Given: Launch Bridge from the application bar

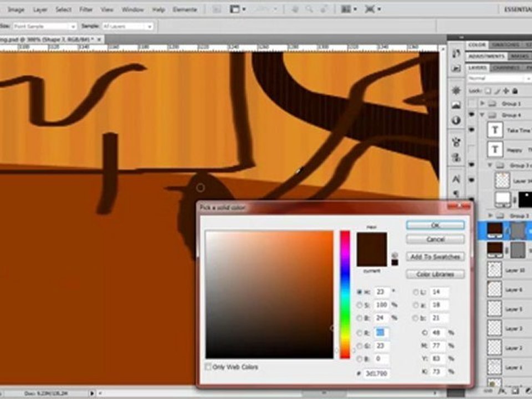Looking at the screenshot, I should 217,9.
